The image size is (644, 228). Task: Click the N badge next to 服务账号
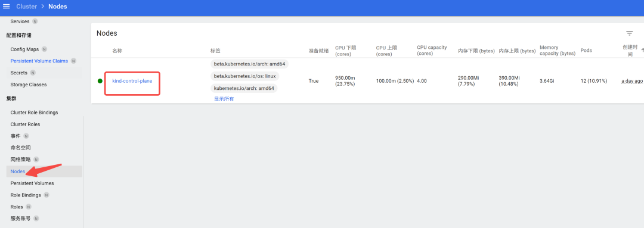pos(36,218)
